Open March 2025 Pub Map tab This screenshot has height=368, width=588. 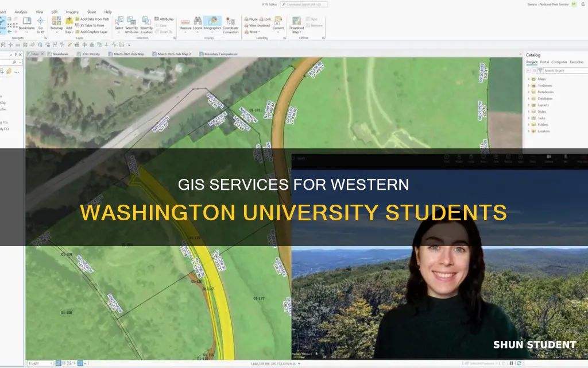[126, 54]
